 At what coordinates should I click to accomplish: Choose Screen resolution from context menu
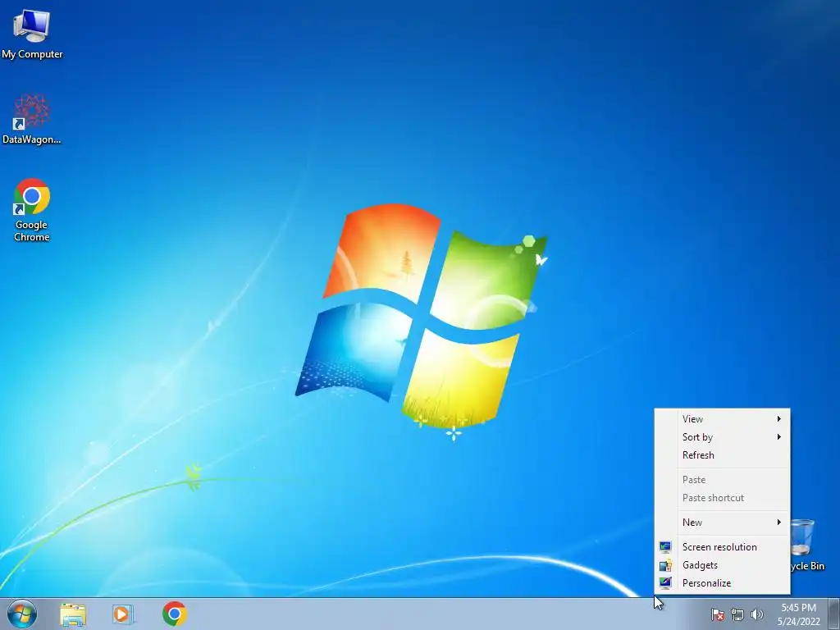pyautogui.click(x=722, y=547)
